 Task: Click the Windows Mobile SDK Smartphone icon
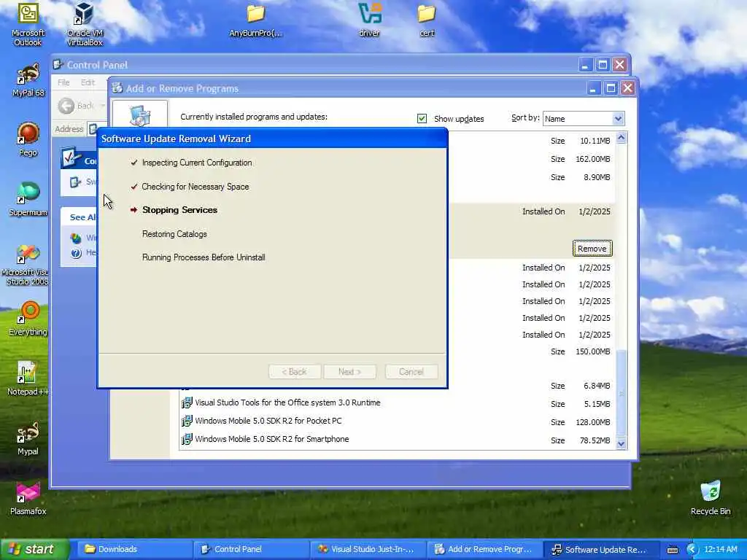pos(187,439)
